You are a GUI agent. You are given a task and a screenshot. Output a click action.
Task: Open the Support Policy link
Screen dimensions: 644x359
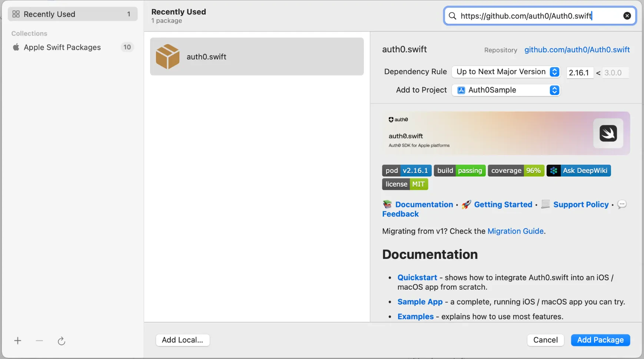tap(581, 204)
